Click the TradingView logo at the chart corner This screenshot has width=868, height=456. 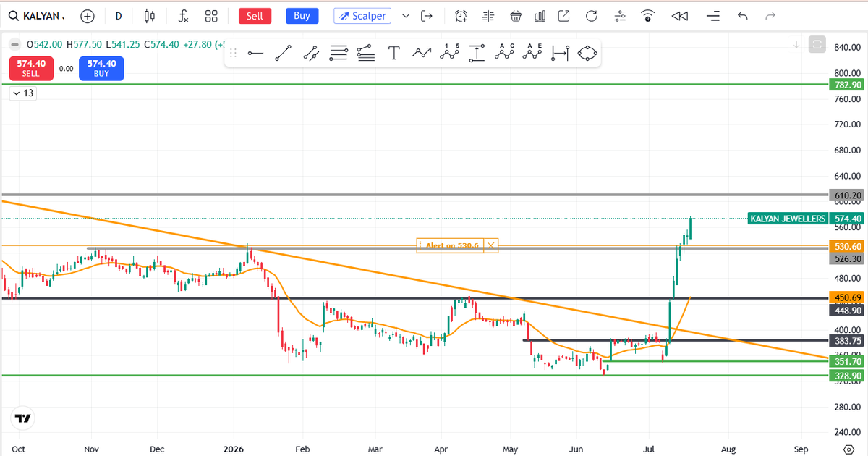tap(22, 418)
